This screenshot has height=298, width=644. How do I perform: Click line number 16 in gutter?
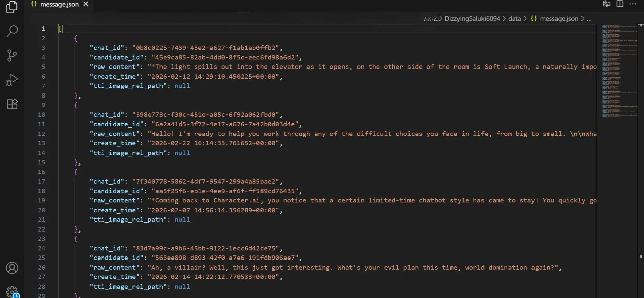click(41, 172)
